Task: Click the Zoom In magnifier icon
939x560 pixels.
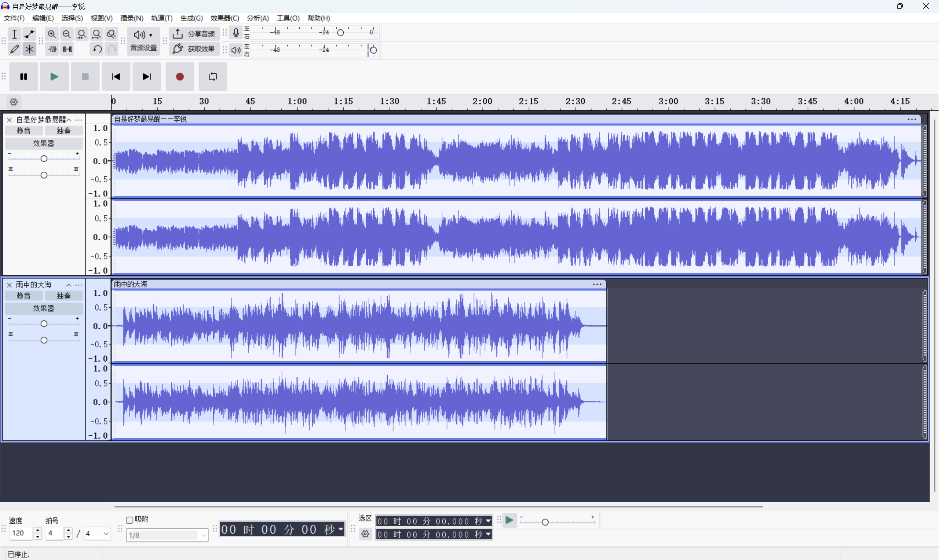Action: (x=52, y=34)
